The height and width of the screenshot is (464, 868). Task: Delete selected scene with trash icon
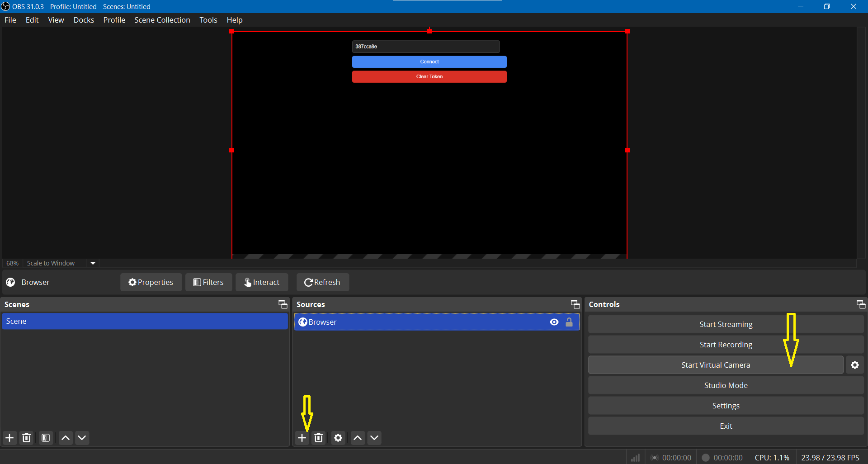(x=27, y=438)
